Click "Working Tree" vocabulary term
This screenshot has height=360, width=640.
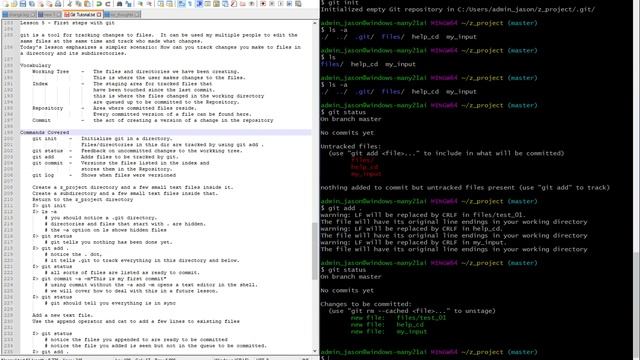pos(51,71)
